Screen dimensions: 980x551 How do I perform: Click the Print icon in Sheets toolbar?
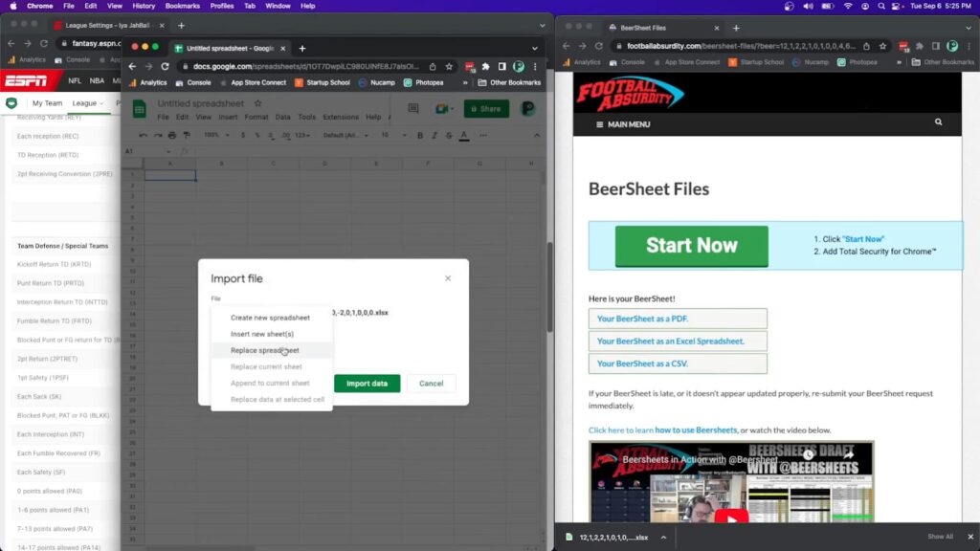click(x=172, y=135)
